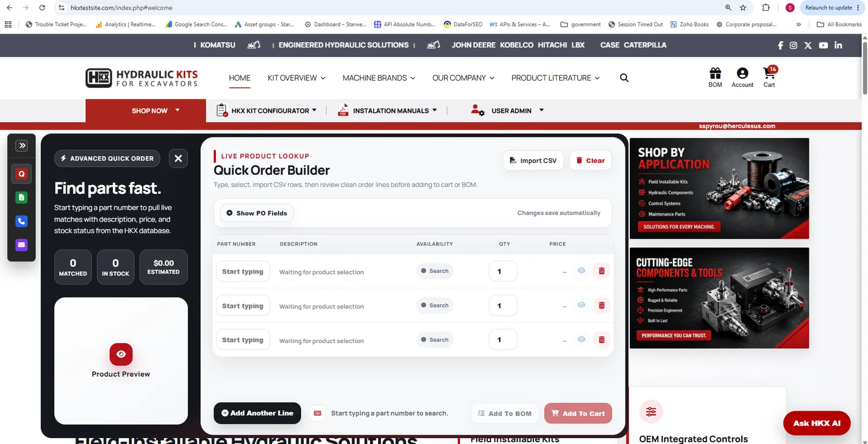Viewport: 868px width, 444px height.
Task: Delete the first order line
Action: point(602,271)
